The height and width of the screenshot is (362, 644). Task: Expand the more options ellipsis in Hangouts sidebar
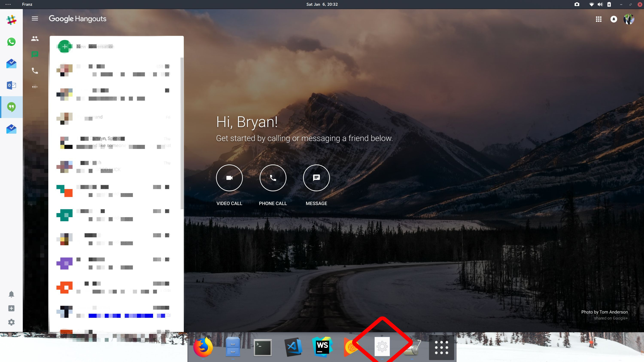[35, 87]
